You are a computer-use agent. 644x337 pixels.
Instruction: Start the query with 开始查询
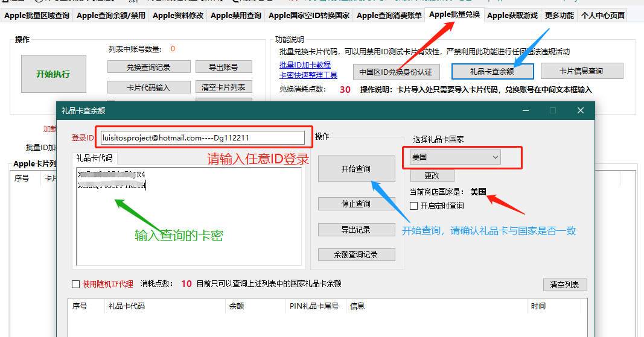click(356, 169)
